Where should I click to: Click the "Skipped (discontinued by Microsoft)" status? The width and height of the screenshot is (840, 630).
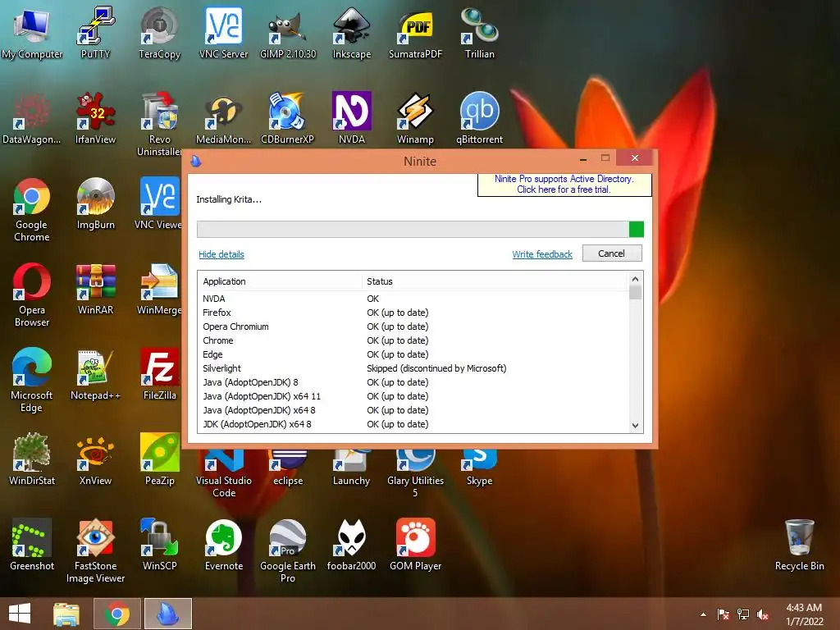[436, 368]
